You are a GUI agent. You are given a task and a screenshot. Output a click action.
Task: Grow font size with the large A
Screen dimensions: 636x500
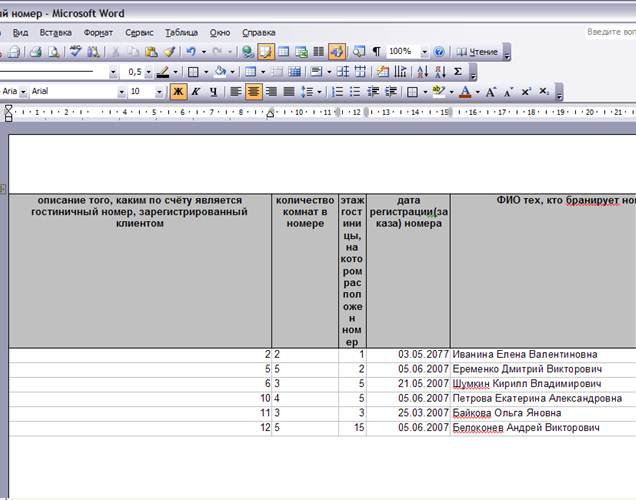click(x=491, y=92)
